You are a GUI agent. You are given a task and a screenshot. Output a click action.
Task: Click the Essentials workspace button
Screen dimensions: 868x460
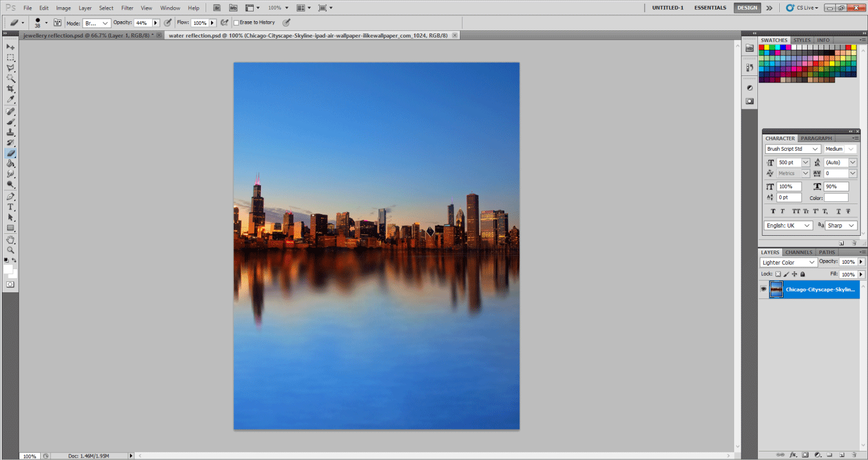click(x=710, y=8)
